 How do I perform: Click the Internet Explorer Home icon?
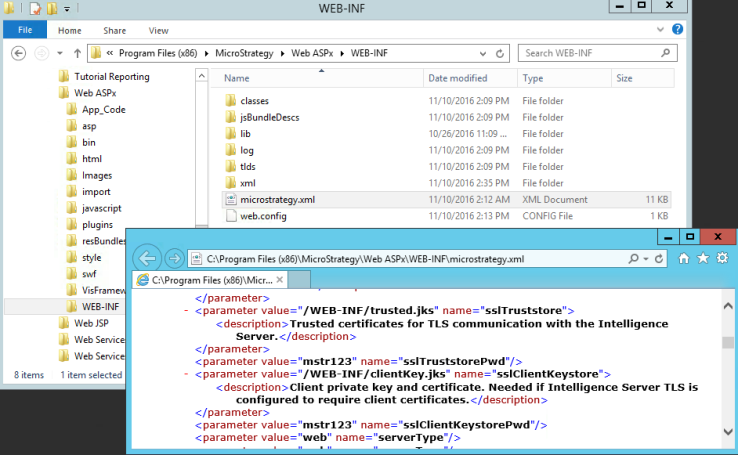pos(684,258)
